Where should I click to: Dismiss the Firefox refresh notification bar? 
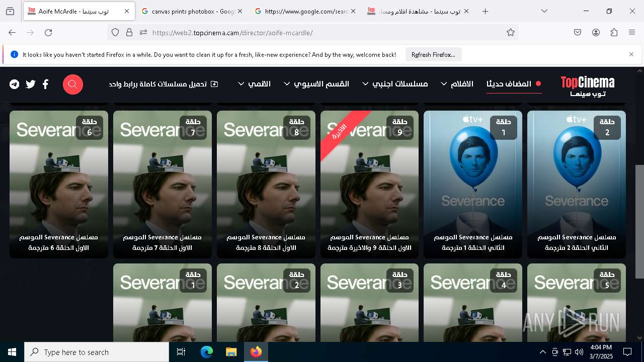coord(631,54)
